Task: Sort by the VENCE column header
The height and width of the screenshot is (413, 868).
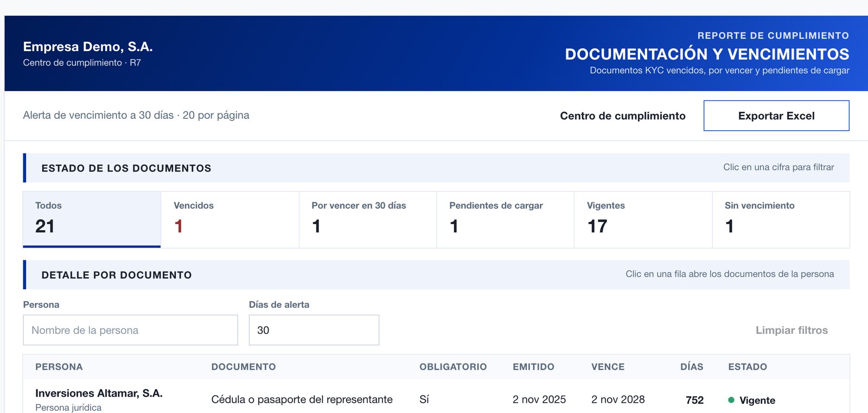Action: click(608, 367)
